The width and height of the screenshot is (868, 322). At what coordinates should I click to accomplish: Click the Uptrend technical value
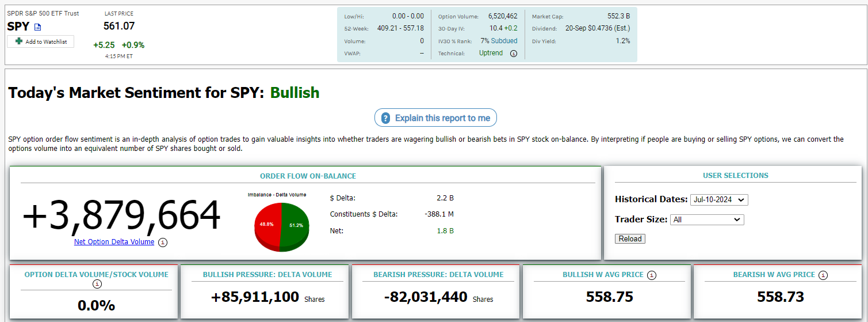point(491,53)
